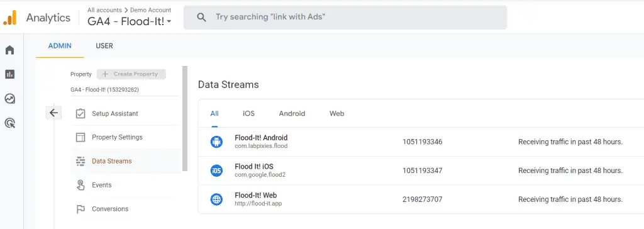Click the Demo Account breadcrumb

151,10
